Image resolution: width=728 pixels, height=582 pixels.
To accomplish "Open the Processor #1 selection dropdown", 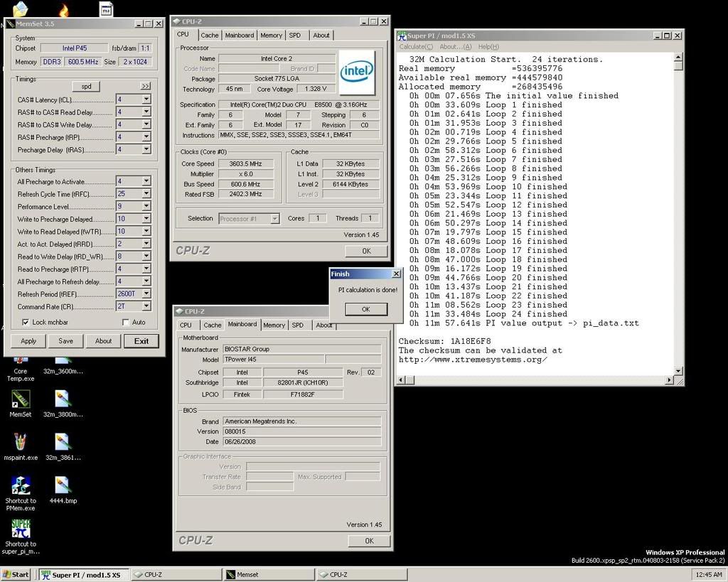I will click(275, 219).
